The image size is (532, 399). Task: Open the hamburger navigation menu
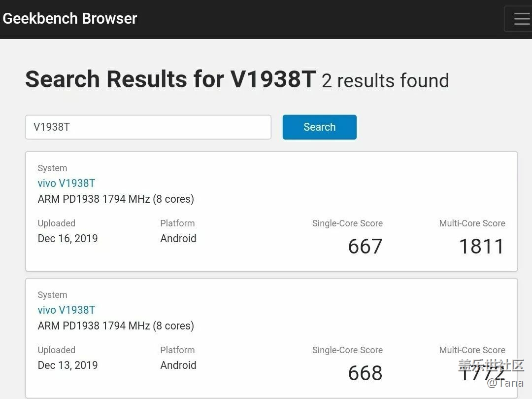click(519, 19)
